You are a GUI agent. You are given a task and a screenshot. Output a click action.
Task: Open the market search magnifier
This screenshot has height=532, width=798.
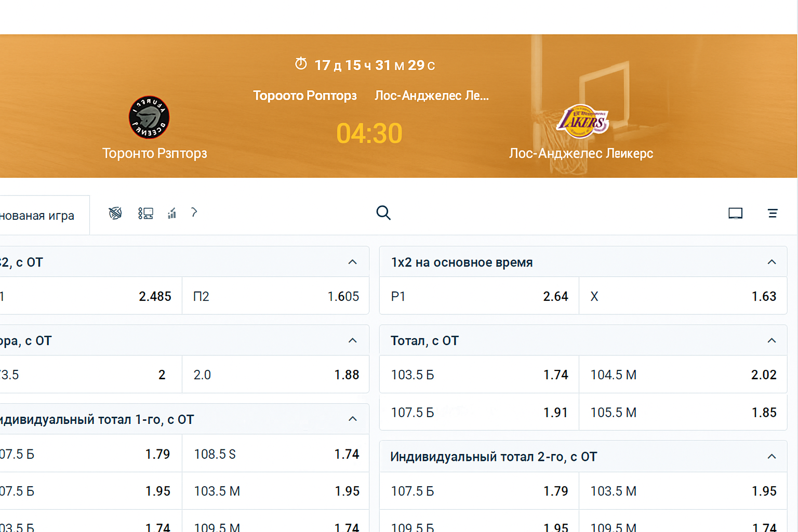click(x=383, y=212)
